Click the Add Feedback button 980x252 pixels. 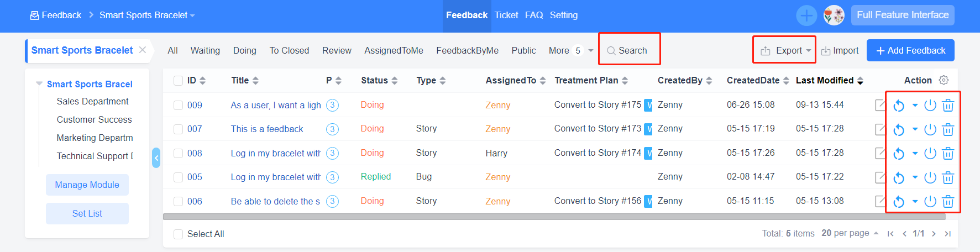point(910,50)
